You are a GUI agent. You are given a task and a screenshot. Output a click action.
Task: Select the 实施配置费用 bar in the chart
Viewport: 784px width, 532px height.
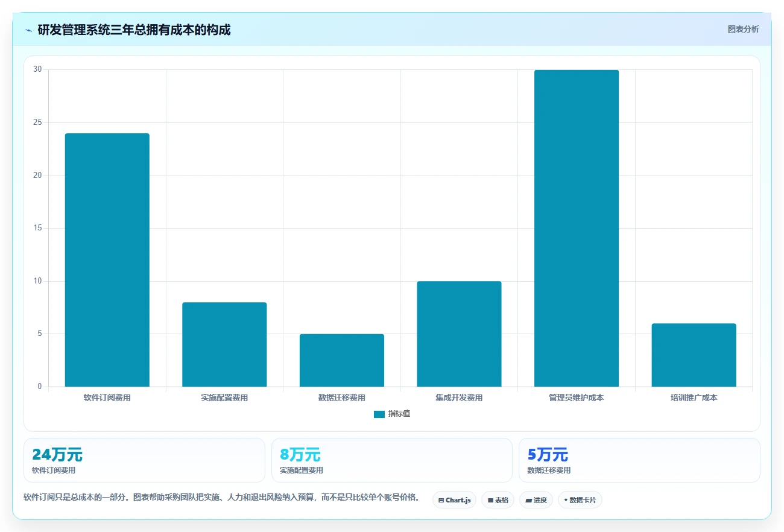[224, 344]
